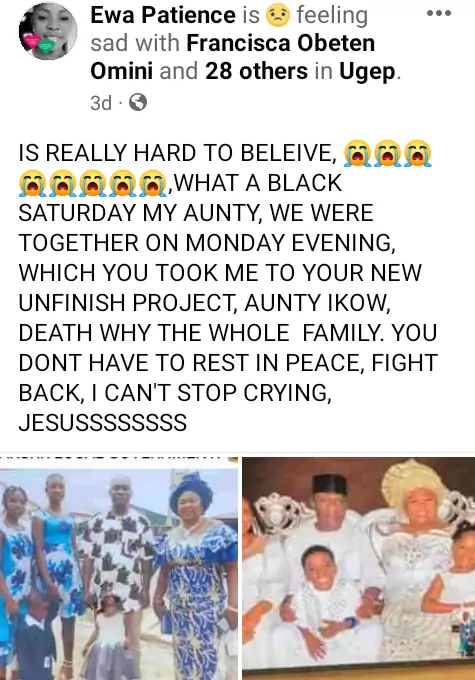Open the three-dot post options menu
The image size is (475, 680).
[x=439, y=14]
